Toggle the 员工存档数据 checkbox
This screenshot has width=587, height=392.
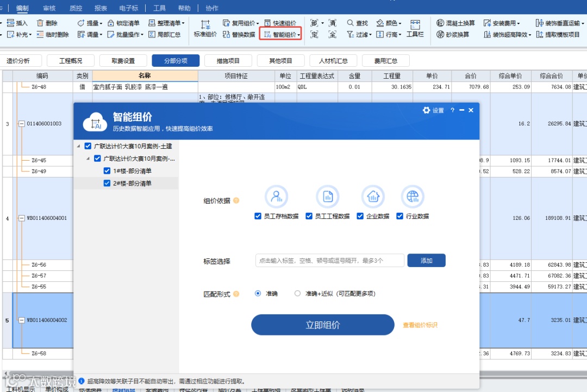(258, 216)
